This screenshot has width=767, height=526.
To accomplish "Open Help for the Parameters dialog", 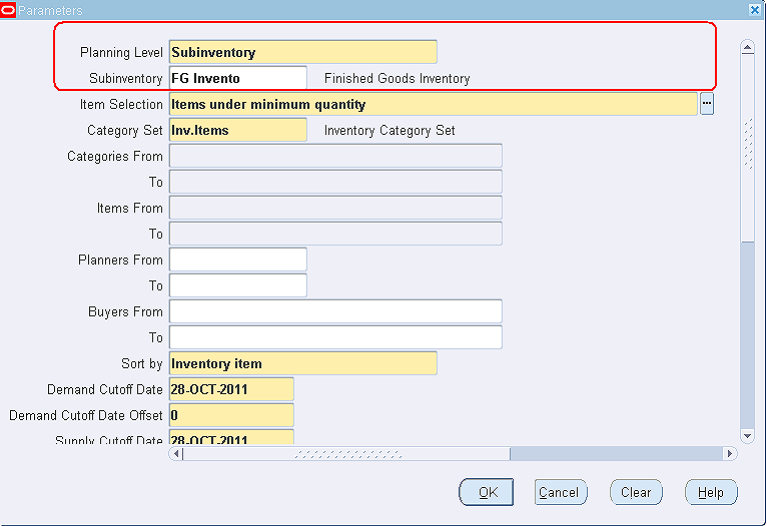I will pos(711,492).
